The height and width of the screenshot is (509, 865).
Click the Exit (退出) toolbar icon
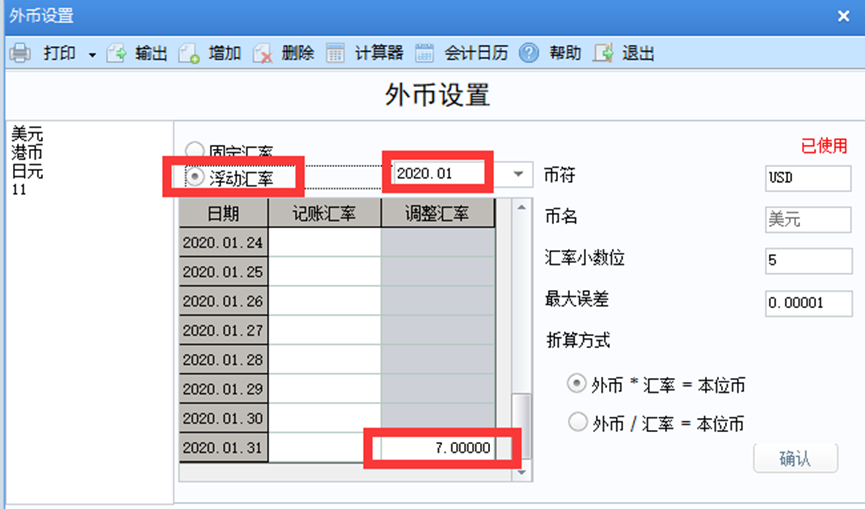click(x=603, y=53)
